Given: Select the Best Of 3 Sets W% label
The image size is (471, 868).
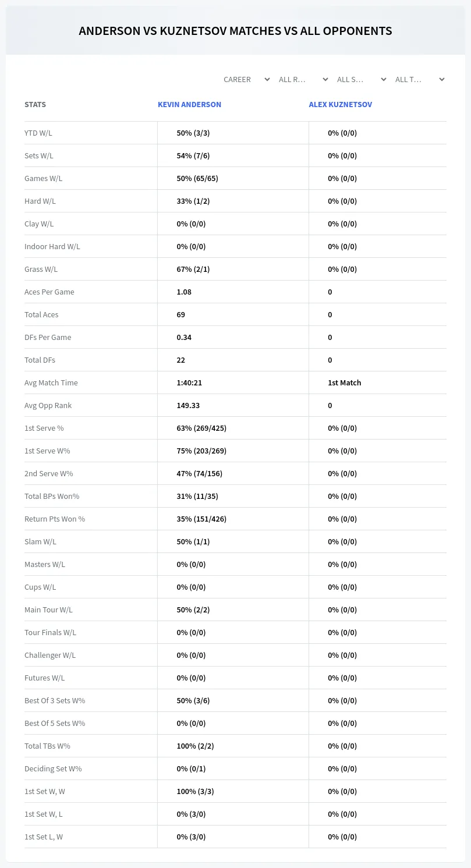Looking at the screenshot, I should (x=55, y=700).
